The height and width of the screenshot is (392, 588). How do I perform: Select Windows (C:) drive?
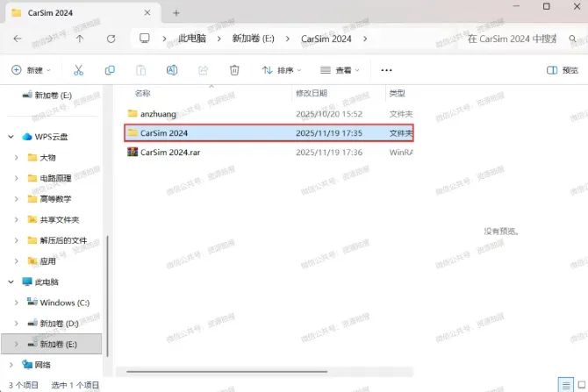[x=58, y=303]
